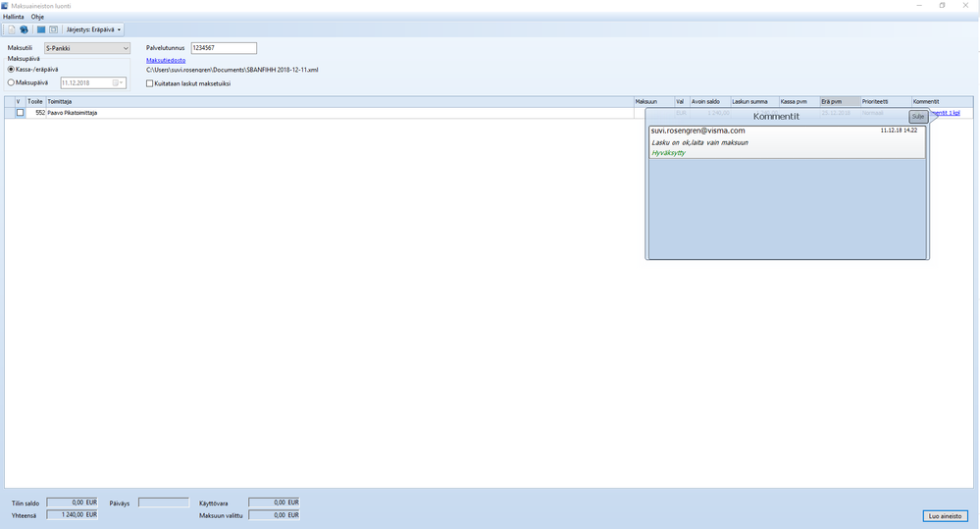Click the Laskun summa column header
Viewport: 980px width, 529px height.
tap(754, 101)
